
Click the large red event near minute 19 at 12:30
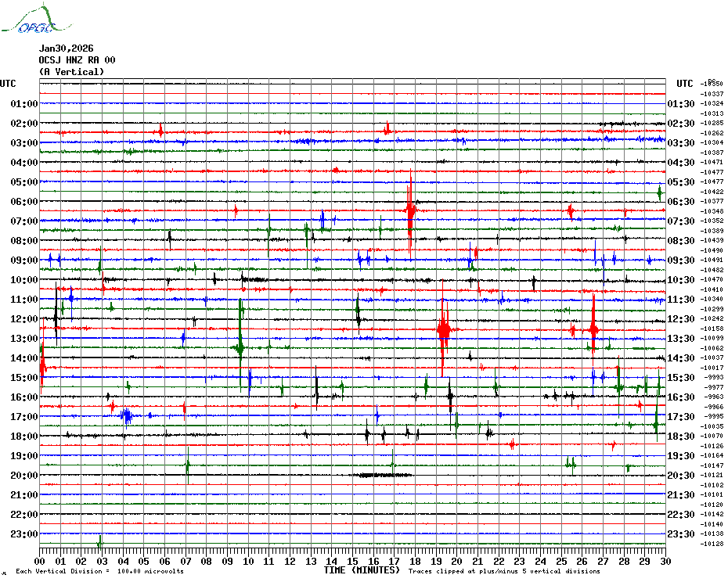[443, 329]
